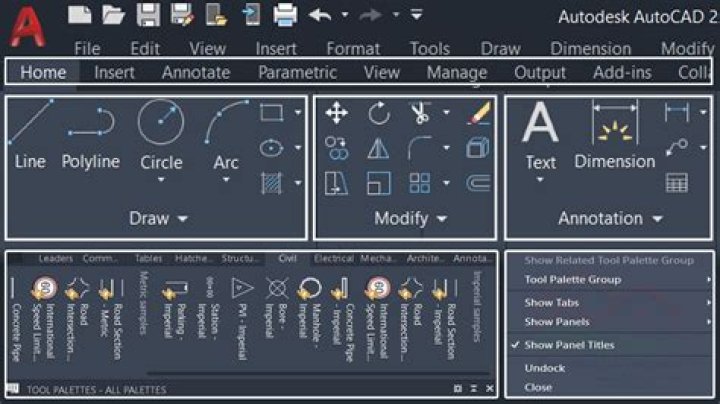Screen dimensions: 720x404
Task: Select the Mirror tool in Modify panel
Action: coord(378,148)
